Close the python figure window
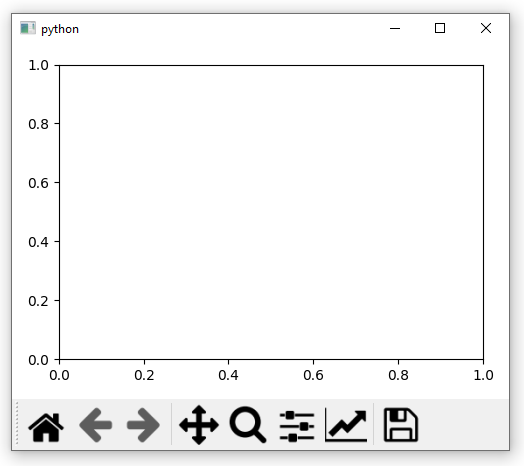 click(486, 28)
